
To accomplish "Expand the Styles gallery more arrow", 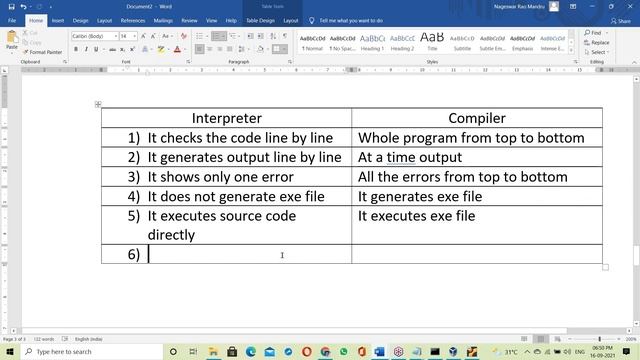I will click(571, 51).
